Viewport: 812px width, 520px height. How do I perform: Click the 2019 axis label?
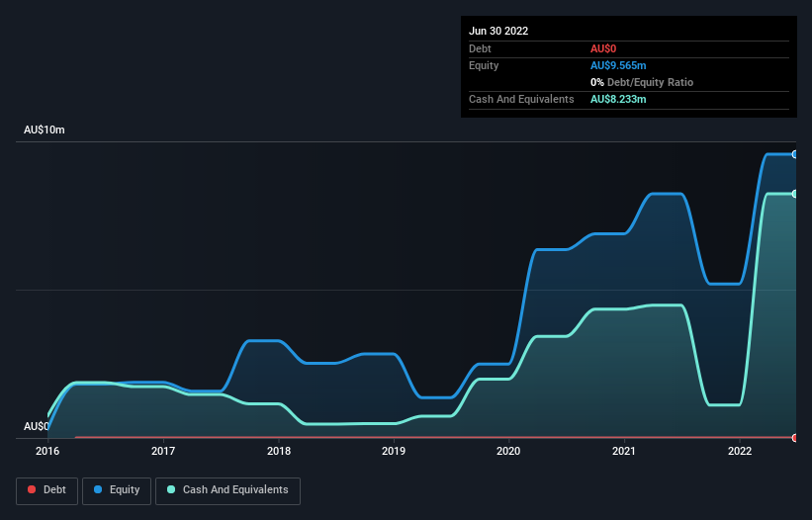[394, 451]
